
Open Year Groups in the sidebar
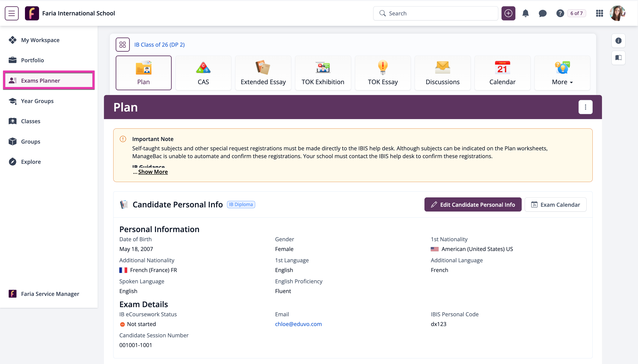(x=37, y=101)
